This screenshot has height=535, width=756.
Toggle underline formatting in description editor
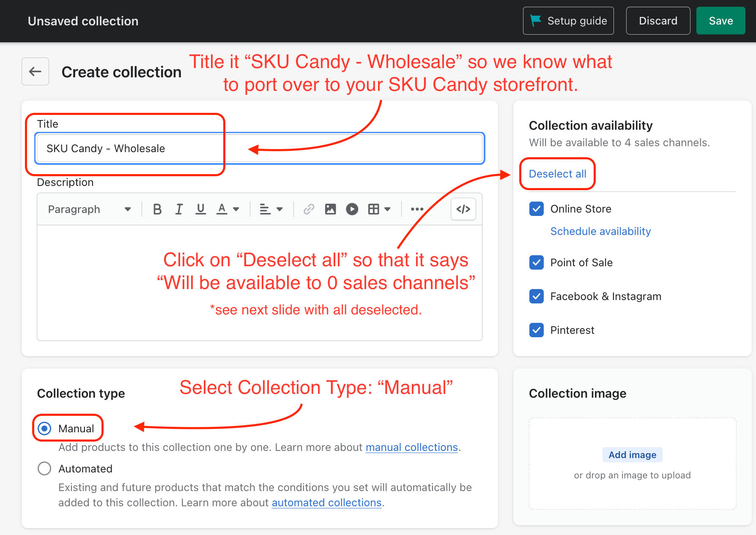coord(200,209)
